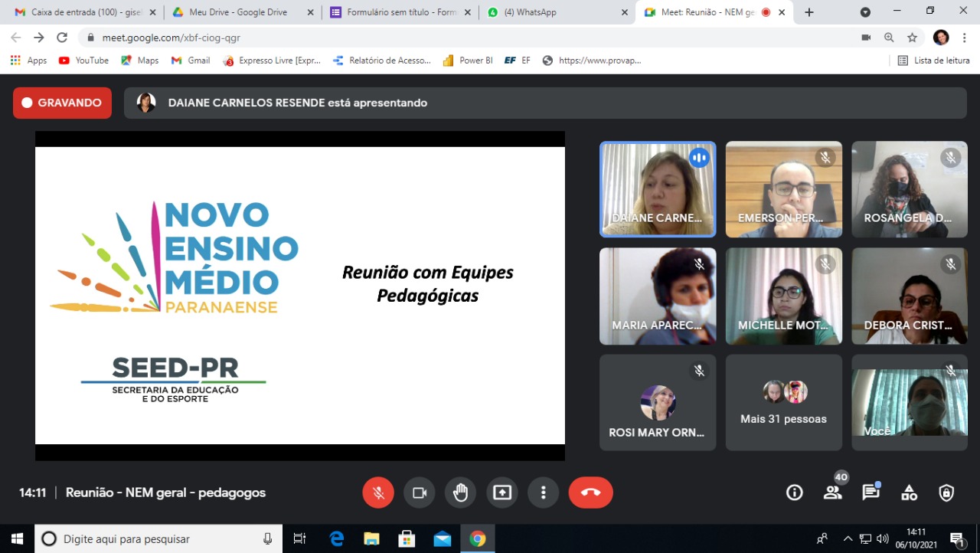Open provap bookmark link
The image size is (980, 553).
[592, 61]
